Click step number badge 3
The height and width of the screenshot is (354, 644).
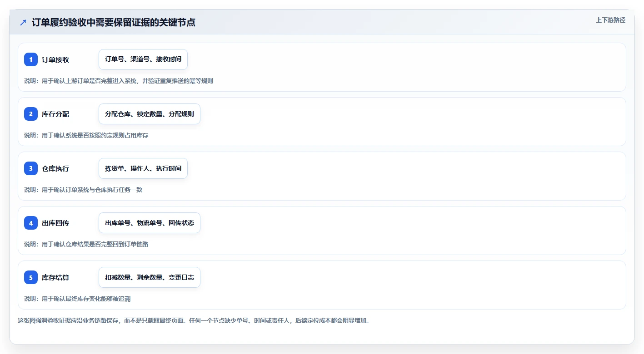(31, 168)
